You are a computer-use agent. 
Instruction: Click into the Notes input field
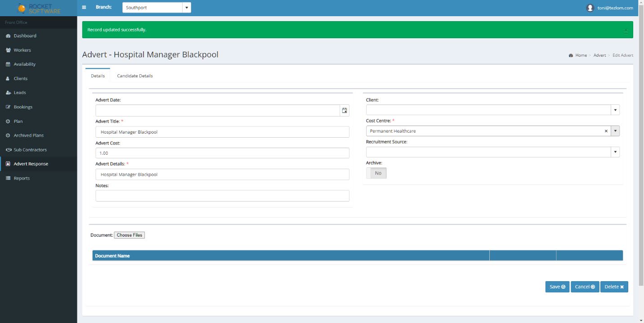222,196
